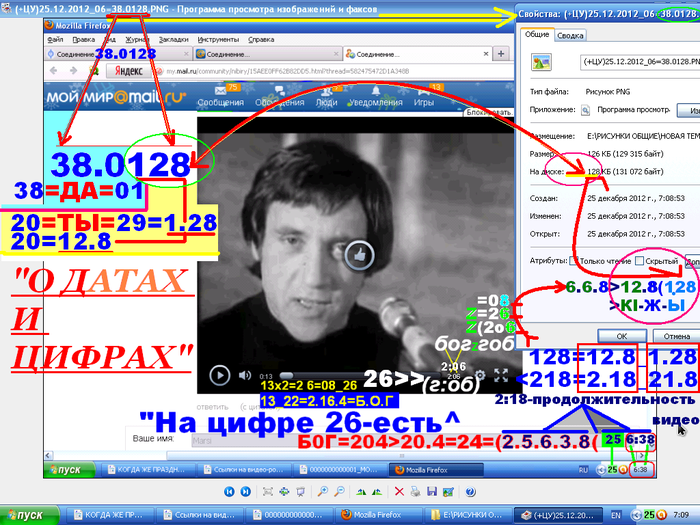Open Сообщения in Мой Мир header
Viewport: 700px width, 525px height.
[221, 96]
